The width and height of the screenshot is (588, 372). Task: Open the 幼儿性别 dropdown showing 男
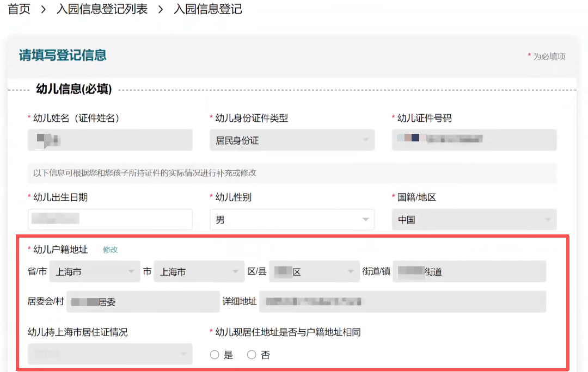tap(292, 220)
